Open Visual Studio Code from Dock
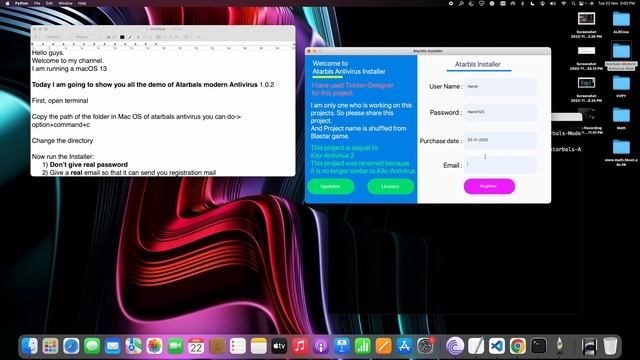This screenshot has height=360, width=640. tap(497, 347)
